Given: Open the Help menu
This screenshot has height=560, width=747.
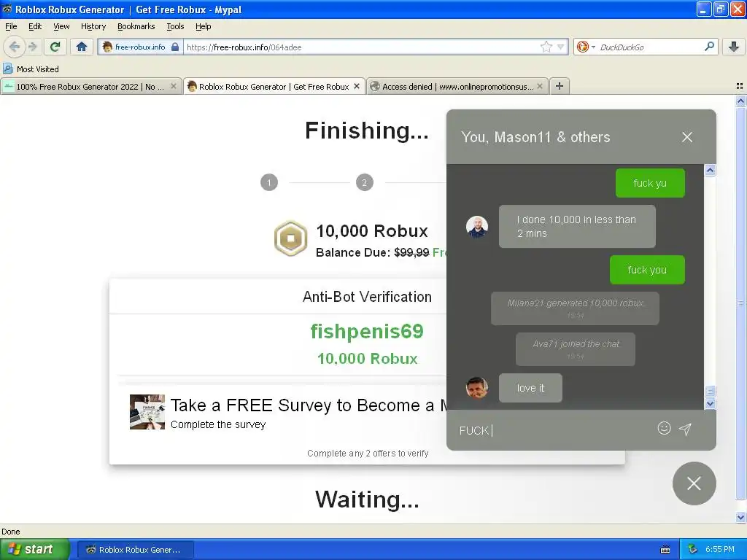Looking at the screenshot, I should [204, 26].
